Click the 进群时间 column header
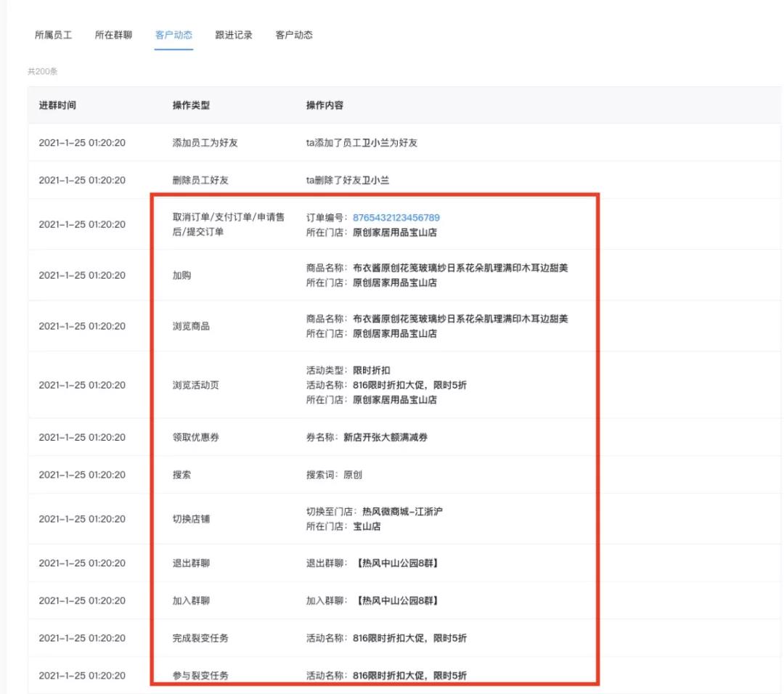Screen dimensions: 784x694 [56, 105]
